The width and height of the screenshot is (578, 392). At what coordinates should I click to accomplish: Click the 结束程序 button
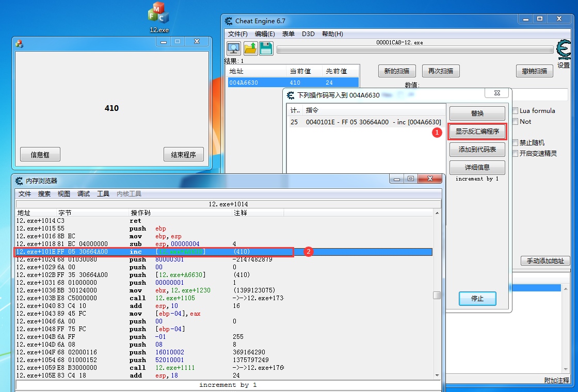click(x=184, y=154)
